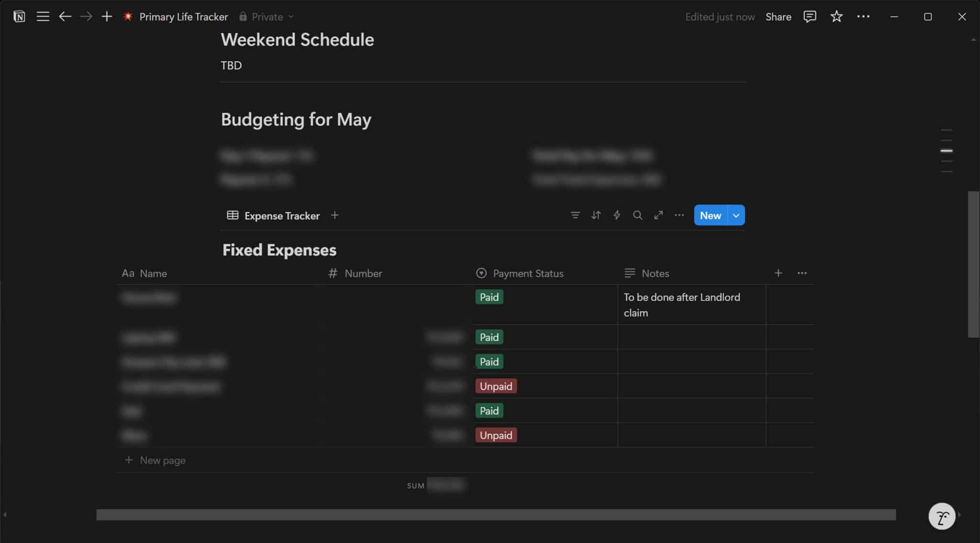Open the page options ellipsis menu
Screen dimensions: 980x543
(863, 16)
